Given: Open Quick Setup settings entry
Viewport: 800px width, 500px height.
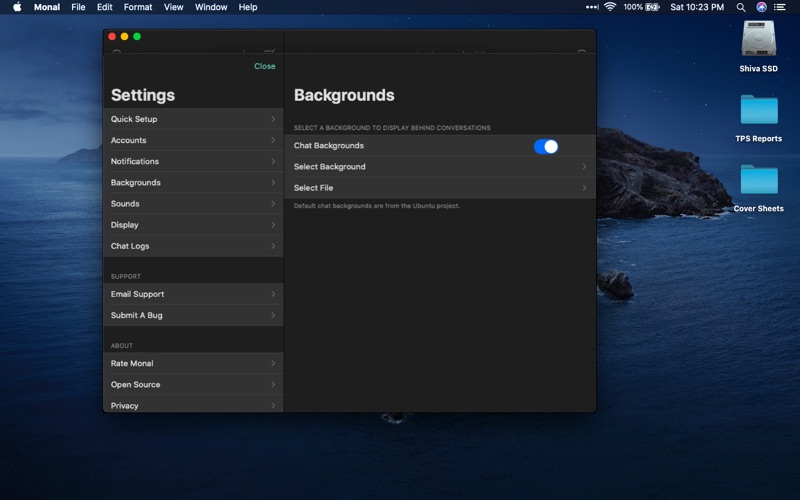Looking at the screenshot, I should 193,119.
